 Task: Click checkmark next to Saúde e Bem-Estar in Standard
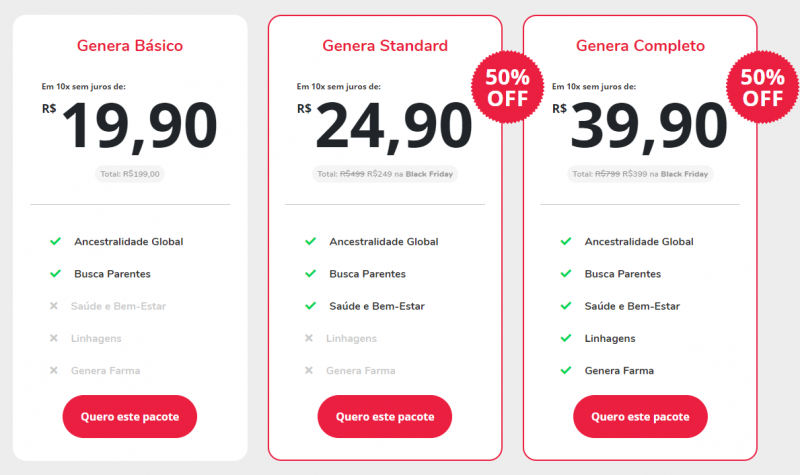click(310, 306)
